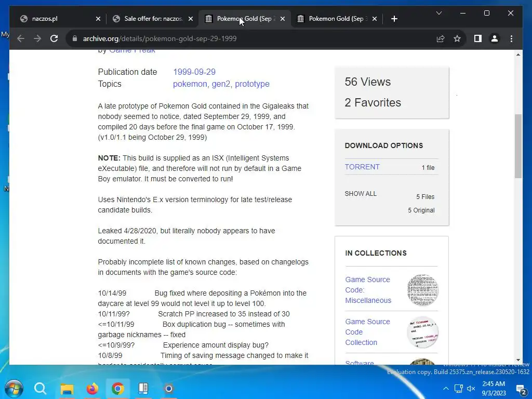Open the Game Freak author link
The width and height of the screenshot is (532, 399).
tap(132, 51)
